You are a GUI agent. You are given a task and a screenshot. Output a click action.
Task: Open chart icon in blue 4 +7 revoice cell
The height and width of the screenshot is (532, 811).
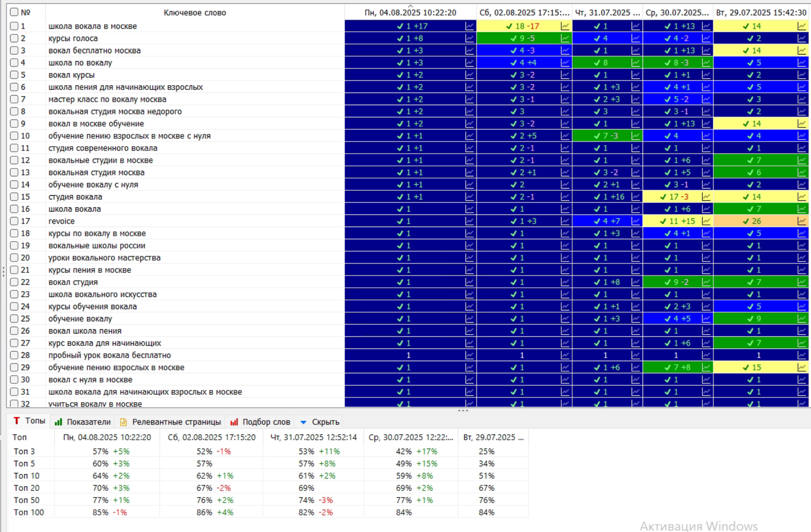tap(636, 221)
